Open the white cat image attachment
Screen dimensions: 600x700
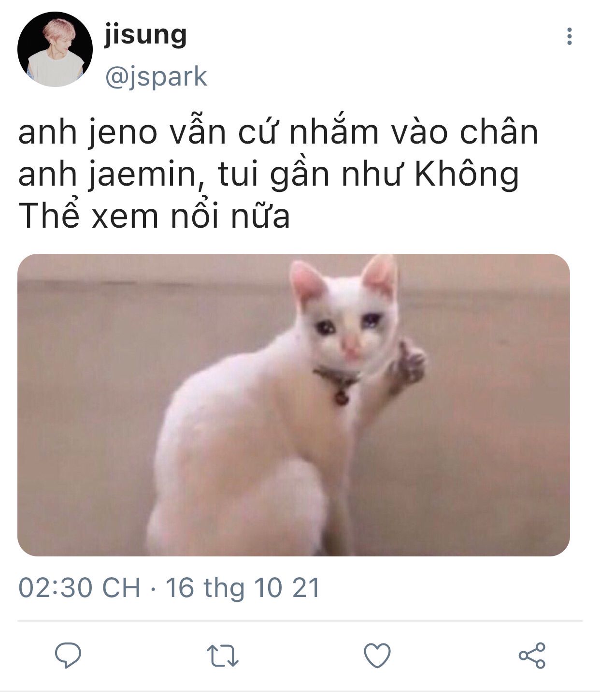[x=294, y=405]
